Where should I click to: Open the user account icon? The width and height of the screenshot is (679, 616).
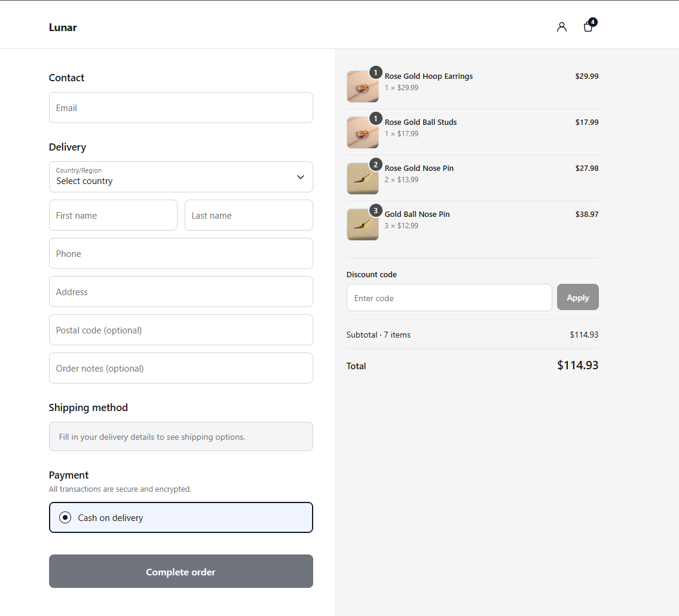(x=562, y=27)
